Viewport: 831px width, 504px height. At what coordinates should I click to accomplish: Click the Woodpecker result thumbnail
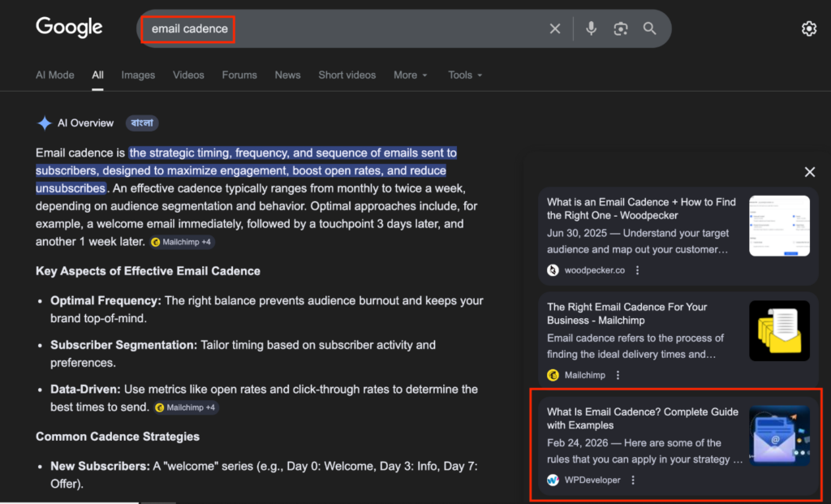pyautogui.click(x=779, y=226)
